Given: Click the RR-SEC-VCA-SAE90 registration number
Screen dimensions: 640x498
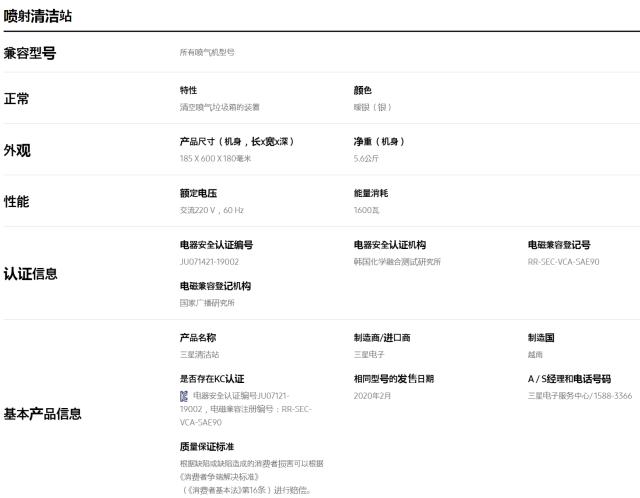Looking at the screenshot, I should [x=563, y=261].
